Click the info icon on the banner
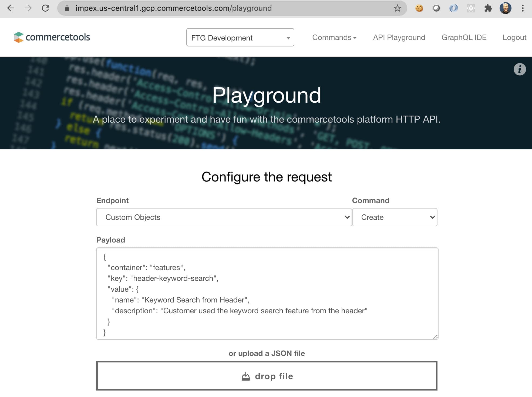This screenshot has height=397, width=532. [520, 69]
